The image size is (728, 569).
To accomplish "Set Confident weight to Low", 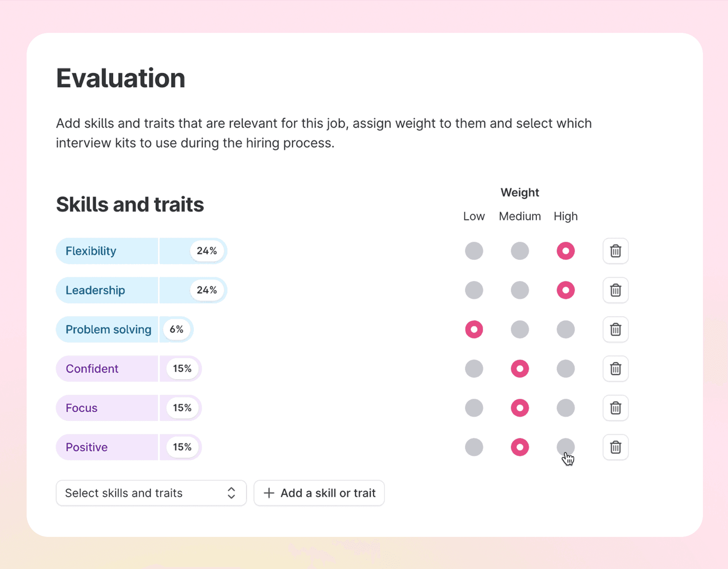I will pyautogui.click(x=474, y=368).
